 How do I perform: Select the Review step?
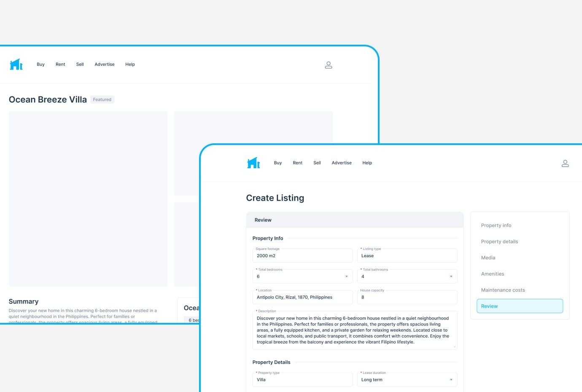520,306
